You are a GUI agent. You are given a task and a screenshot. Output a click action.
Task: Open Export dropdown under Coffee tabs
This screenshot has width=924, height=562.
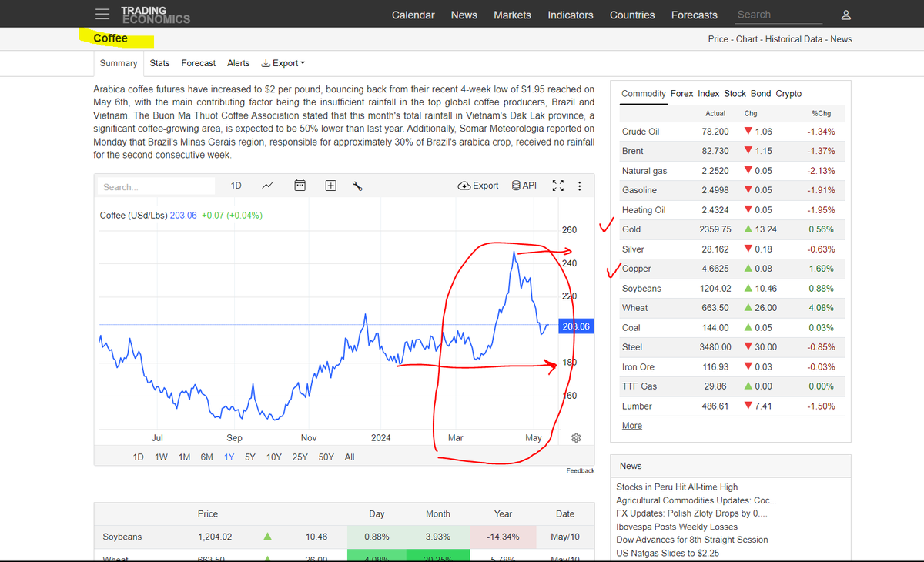283,63
